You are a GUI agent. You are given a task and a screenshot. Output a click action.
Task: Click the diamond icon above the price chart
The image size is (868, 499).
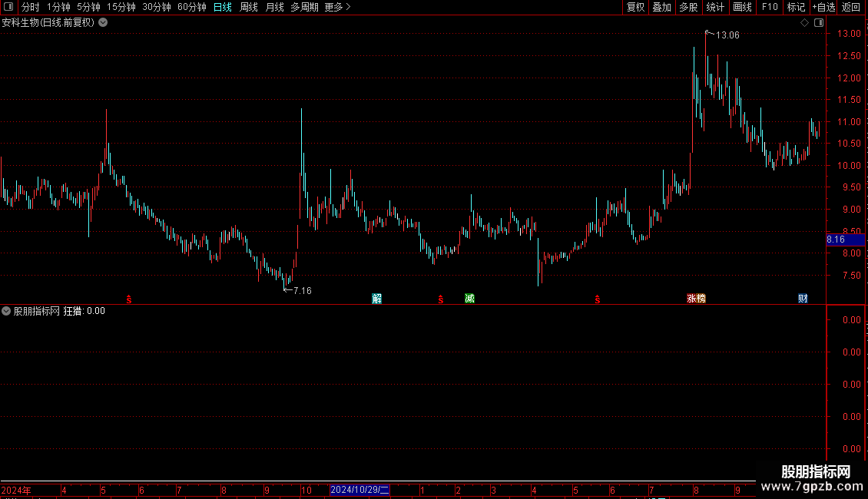coord(804,23)
